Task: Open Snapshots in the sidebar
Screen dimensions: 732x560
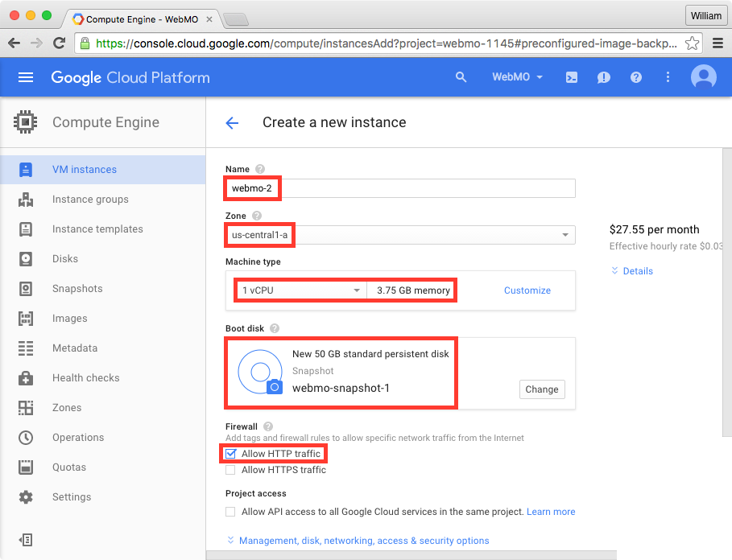Action: coord(103,289)
